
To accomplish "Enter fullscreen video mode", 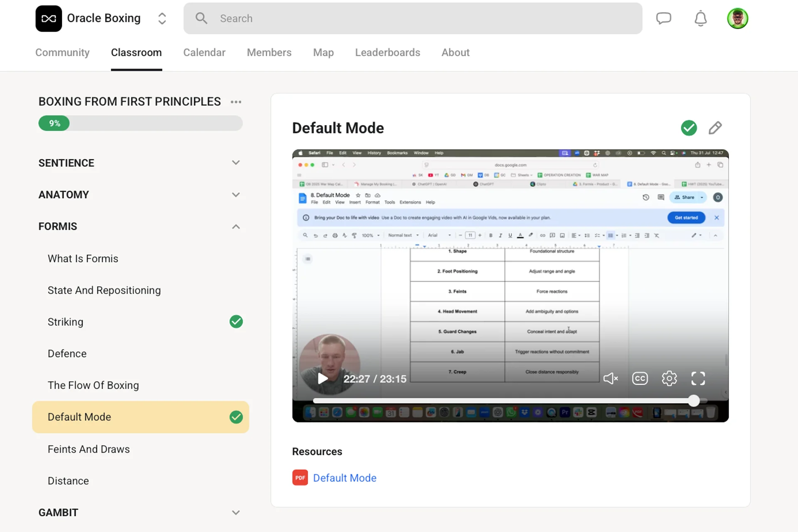I will coord(698,378).
